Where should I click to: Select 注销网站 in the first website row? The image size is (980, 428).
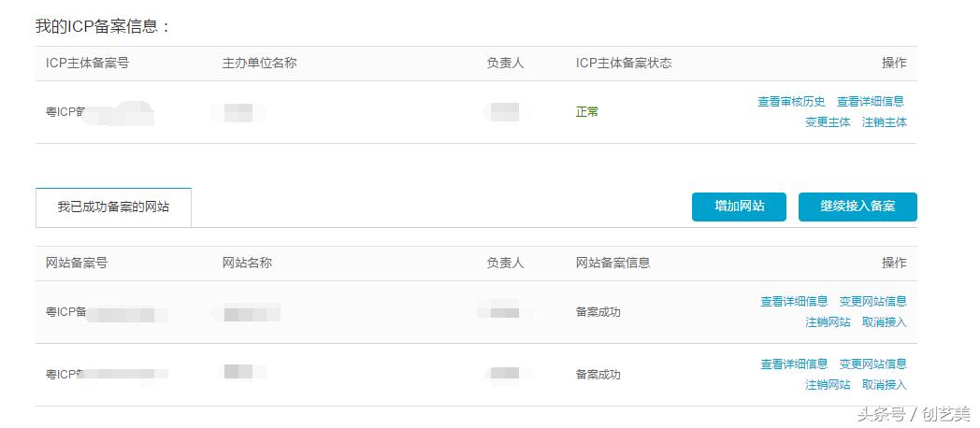[828, 322]
